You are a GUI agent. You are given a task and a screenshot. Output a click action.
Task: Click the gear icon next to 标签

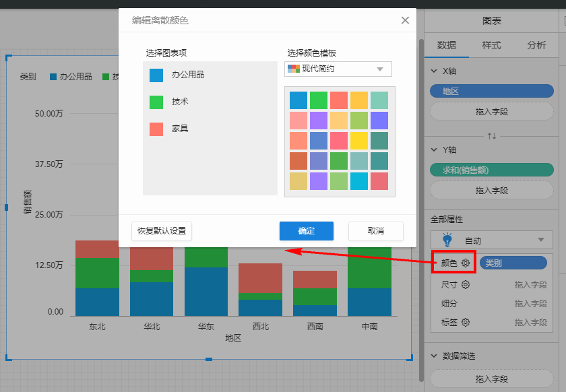click(x=465, y=323)
